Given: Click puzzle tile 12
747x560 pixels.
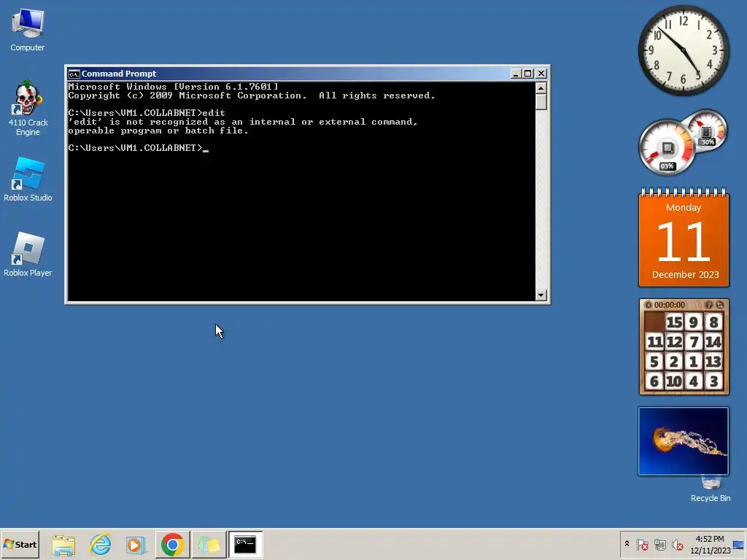Looking at the screenshot, I should pos(674,341).
